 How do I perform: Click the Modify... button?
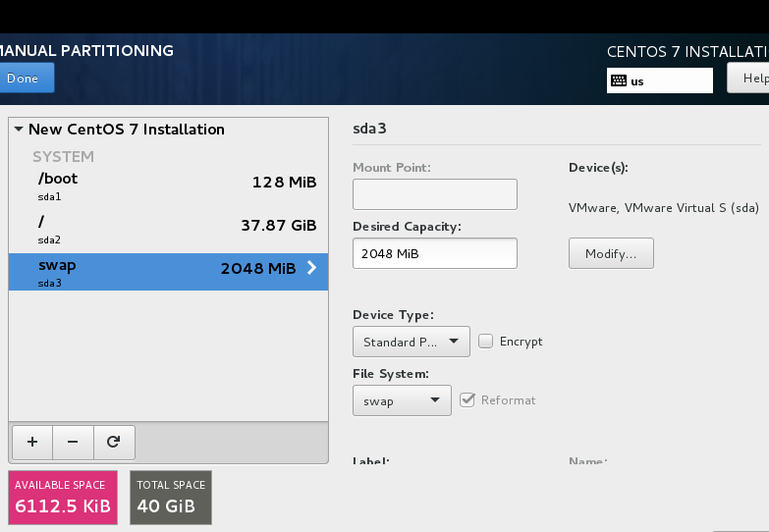611,253
